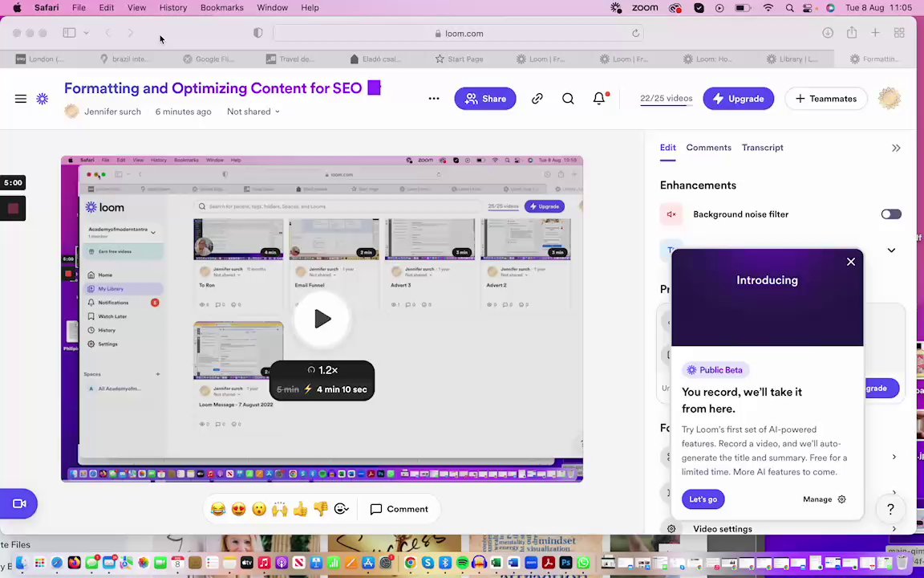Switch to the Comments tab
The image size is (924, 578).
(x=708, y=148)
